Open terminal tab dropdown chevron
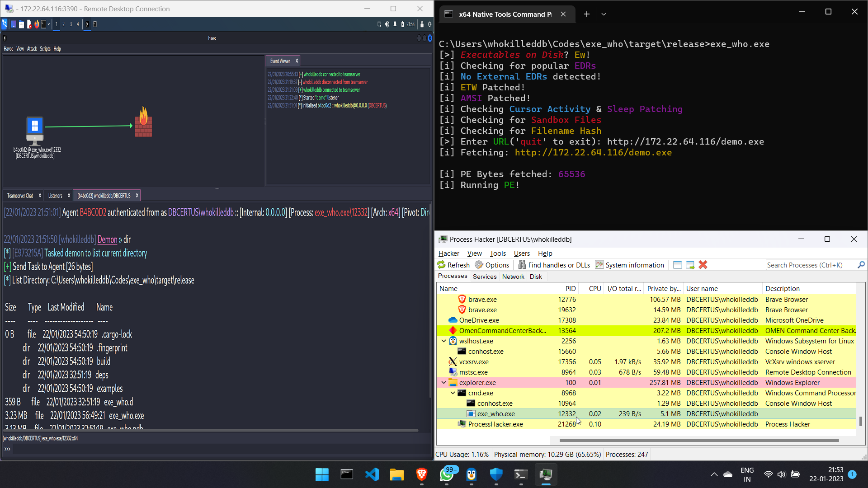This screenshot has height=488, width=868. (604, 14)
